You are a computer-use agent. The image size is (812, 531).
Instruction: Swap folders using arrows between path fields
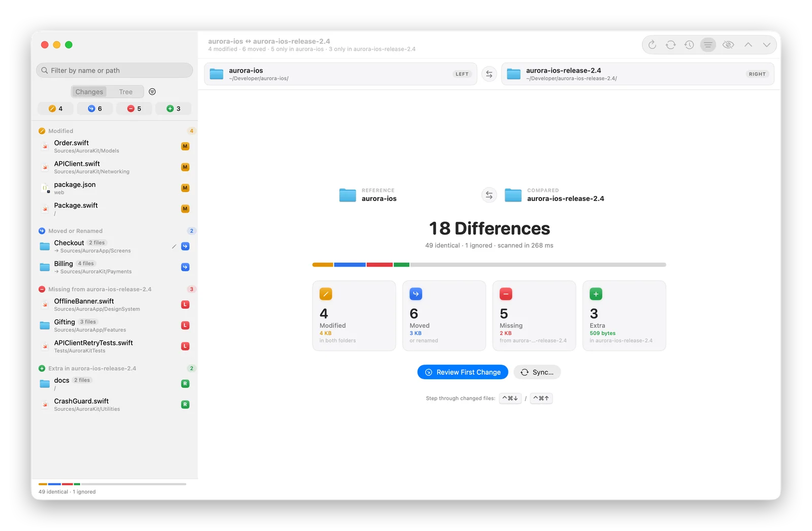click(489, 74)
